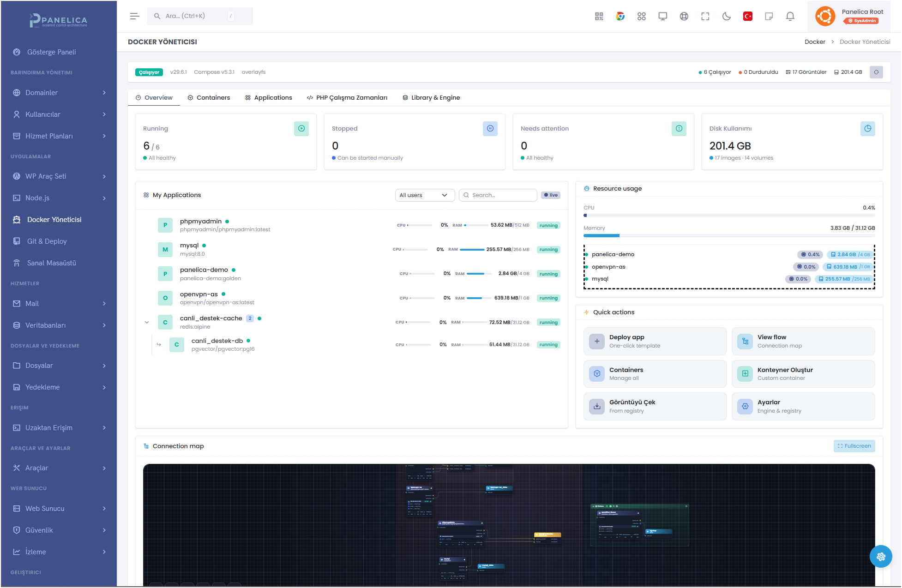Click the Panelica logo
Screen dimensions: 902x588
click(x=59, y=20)
